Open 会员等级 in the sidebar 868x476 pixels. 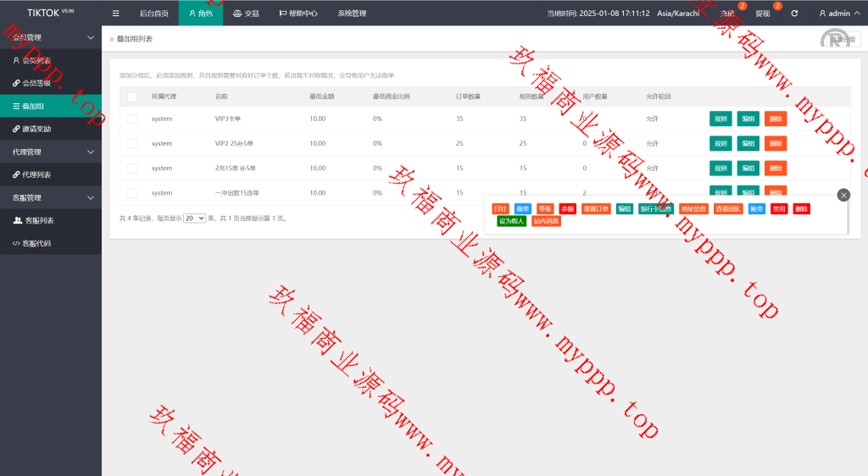click(36, 83)
